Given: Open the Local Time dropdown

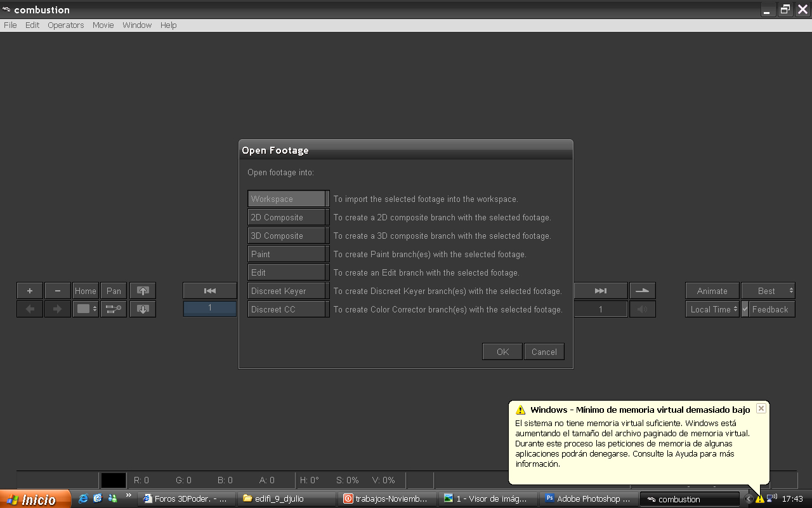Looking at the screenshot, I should 712,309.
